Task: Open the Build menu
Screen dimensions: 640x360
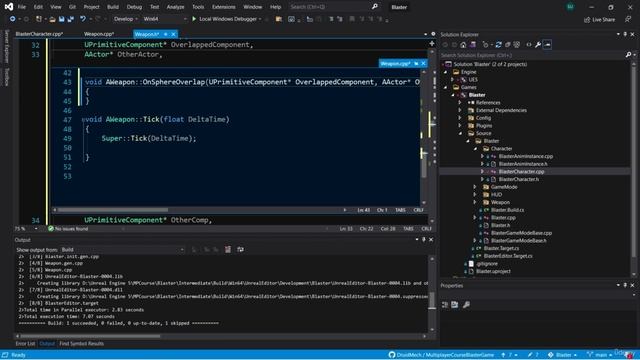Action: [x=113, y=7]
